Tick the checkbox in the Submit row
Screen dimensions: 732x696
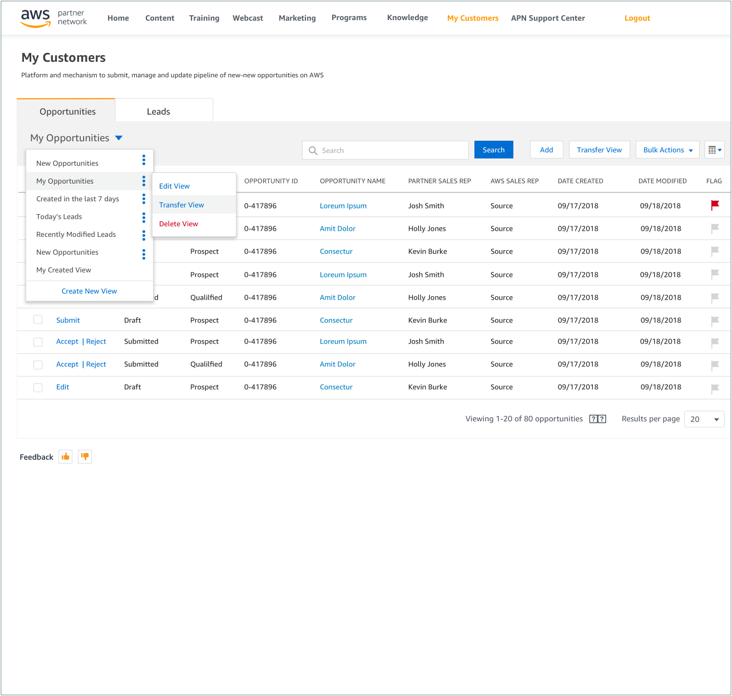pos(38,320)
